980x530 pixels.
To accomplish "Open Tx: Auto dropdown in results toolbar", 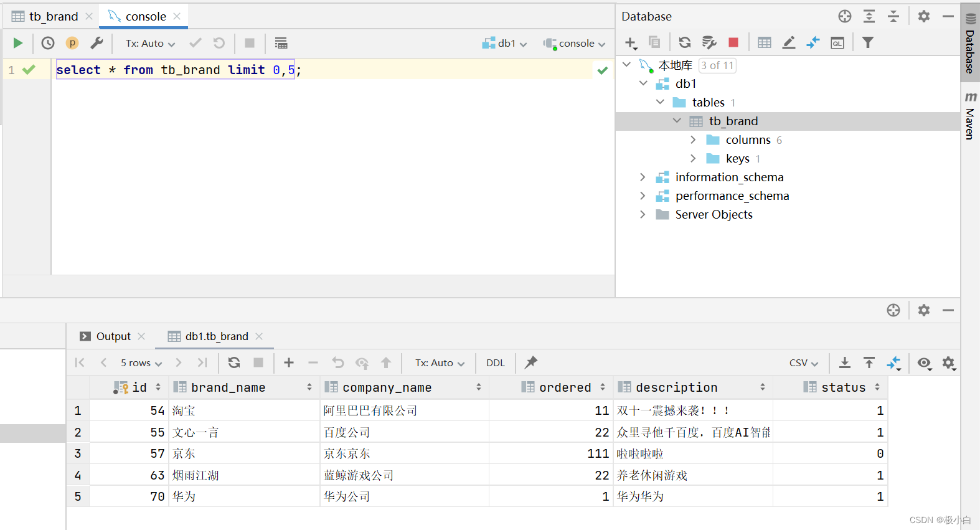I will click(440, 362).
